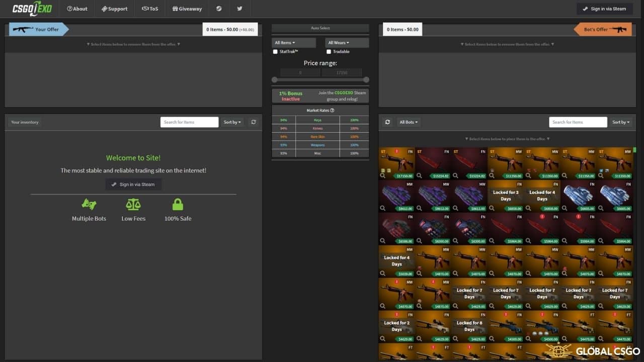Click the Keys row in Market Rates
The image size is (644, 362).
click(320, 120)
